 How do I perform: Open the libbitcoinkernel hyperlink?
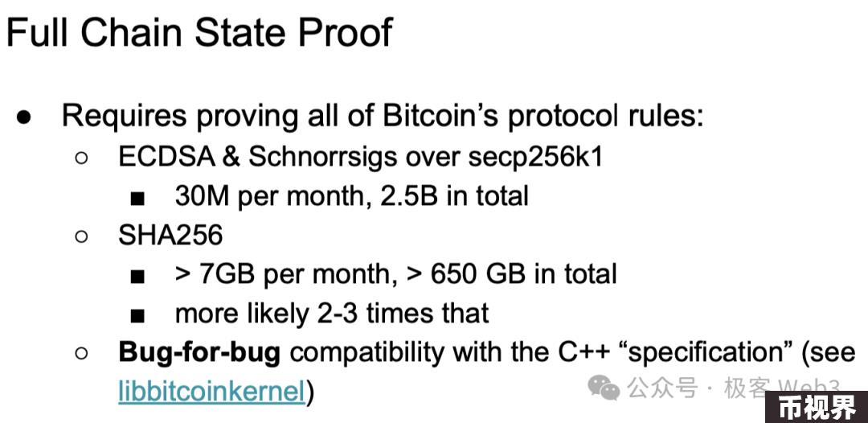(x=212, y=392)
